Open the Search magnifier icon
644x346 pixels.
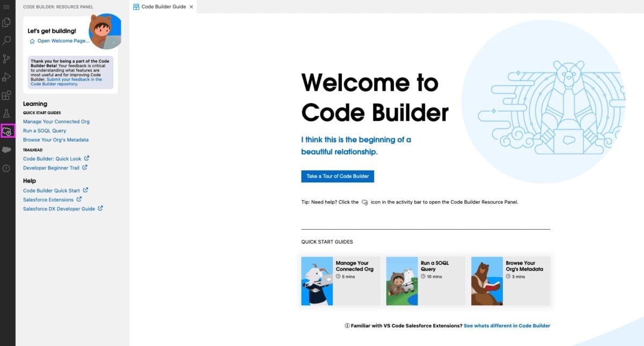pos(6,40)
